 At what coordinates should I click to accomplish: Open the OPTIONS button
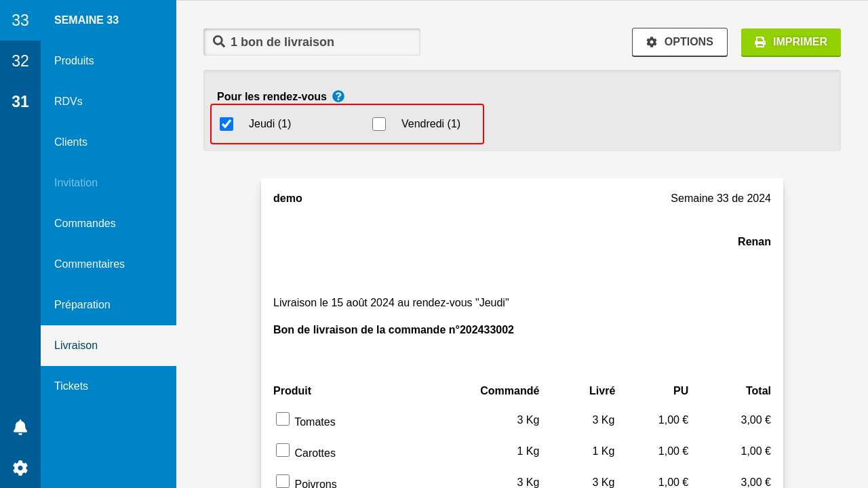click(x=679, y=42)
